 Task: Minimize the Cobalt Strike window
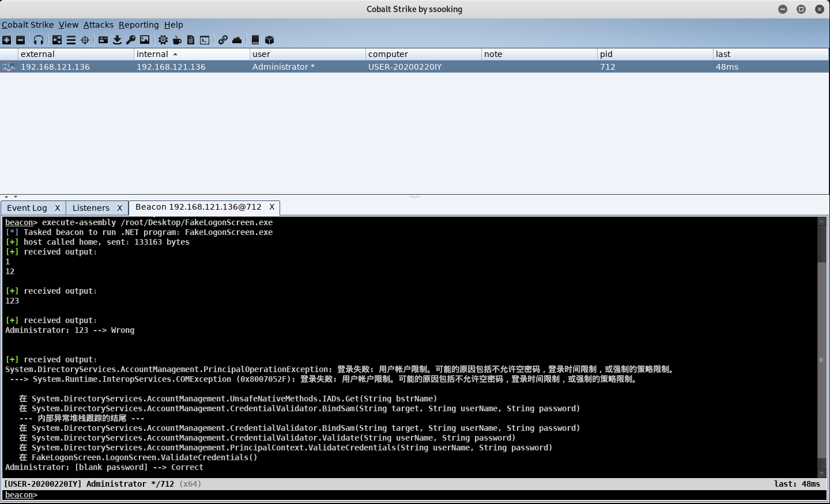pyautogui.click(x=783, y=9)
